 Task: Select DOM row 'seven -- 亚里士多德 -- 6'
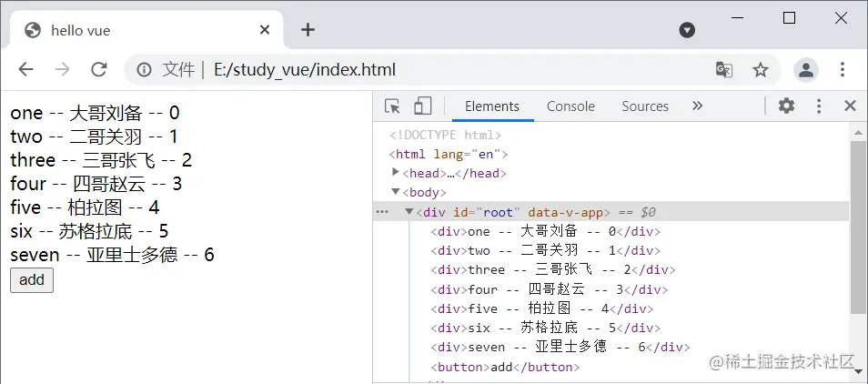point(560,348)
